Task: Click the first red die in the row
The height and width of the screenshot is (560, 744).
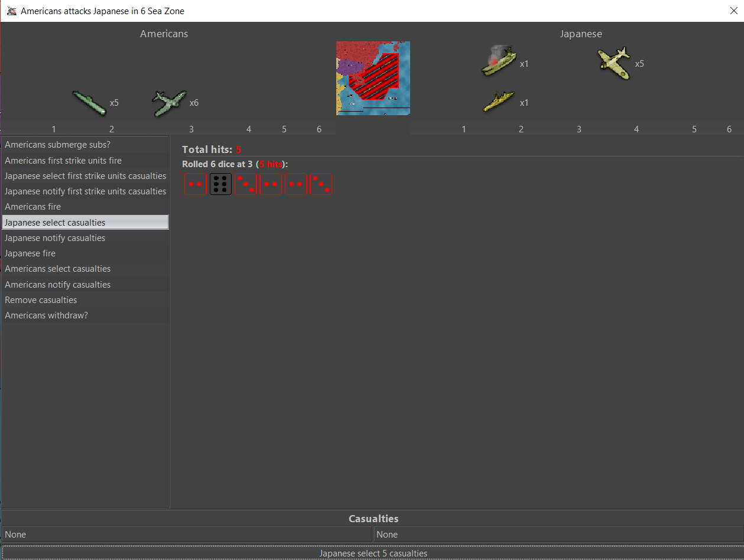Action: tap(195, 184)
